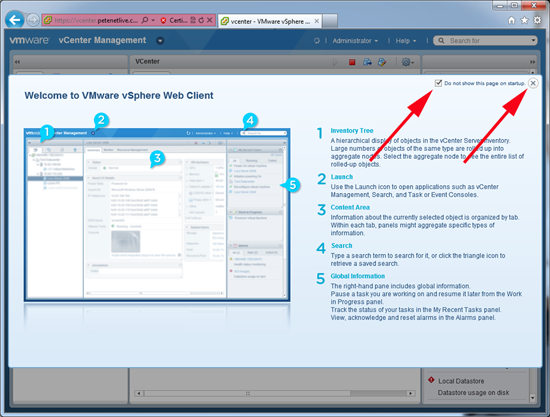Open the browser Home icon
The image size is (550, 417).
[511, 20]
